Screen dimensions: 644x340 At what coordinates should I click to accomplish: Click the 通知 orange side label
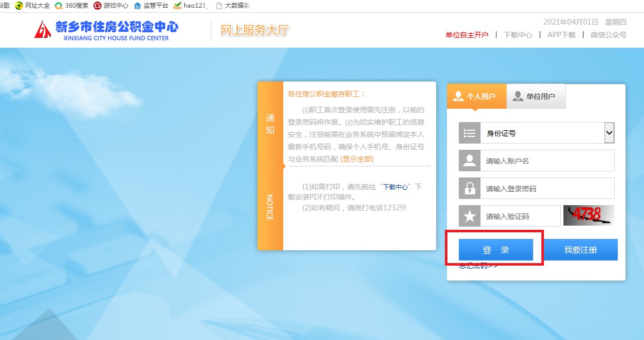(x=270, y=124)
